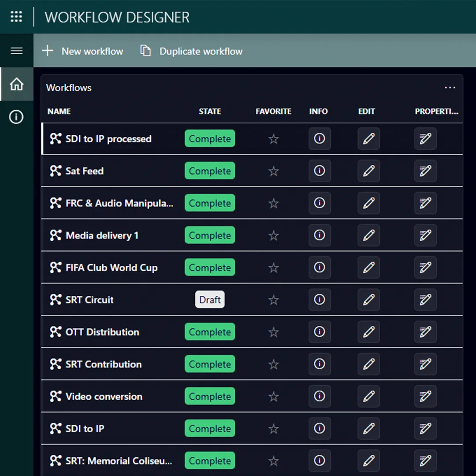Screen dimensions: 476x476
Task: Star the Video conversion workflow
Action: click(274, 397)
